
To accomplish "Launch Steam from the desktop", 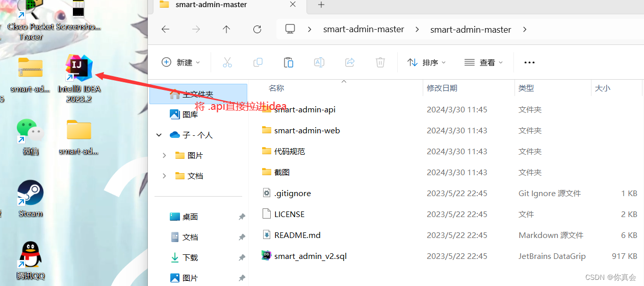I will click(31, 199).
